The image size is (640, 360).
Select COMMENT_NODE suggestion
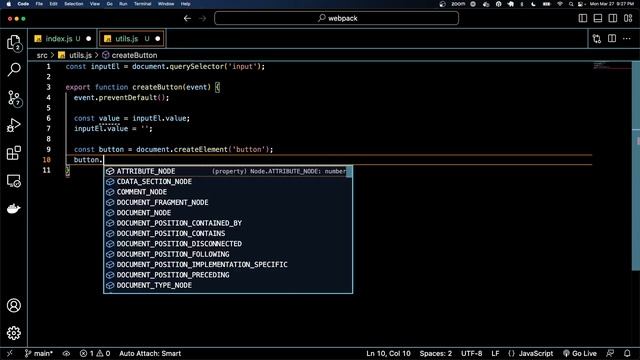pos(228,192)
